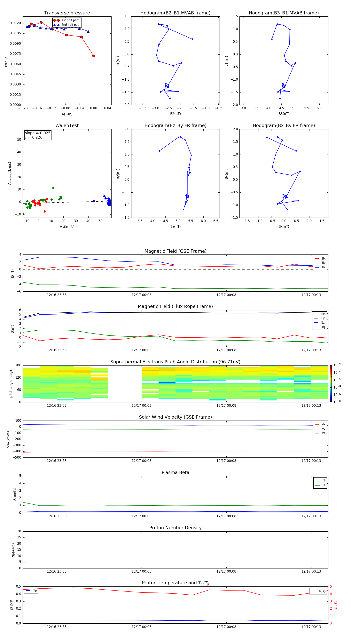Click the 'Vsw(km/s)' y-axis label
Screen dimensions: 351x644
[x=8, y=439]
